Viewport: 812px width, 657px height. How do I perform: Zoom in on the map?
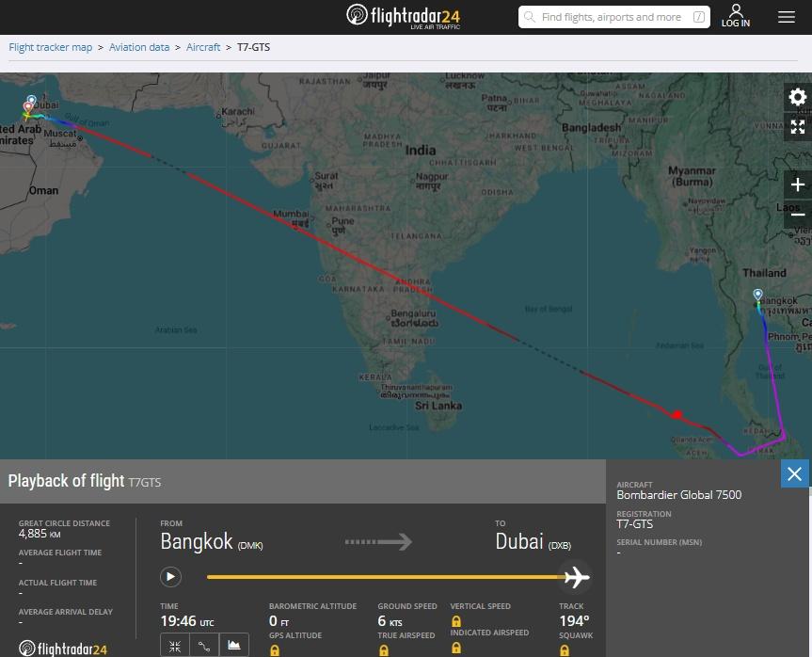pos(797,184)
